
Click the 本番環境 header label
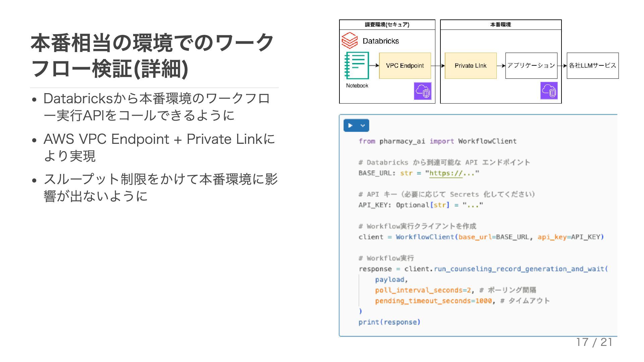tap(500, 25)
